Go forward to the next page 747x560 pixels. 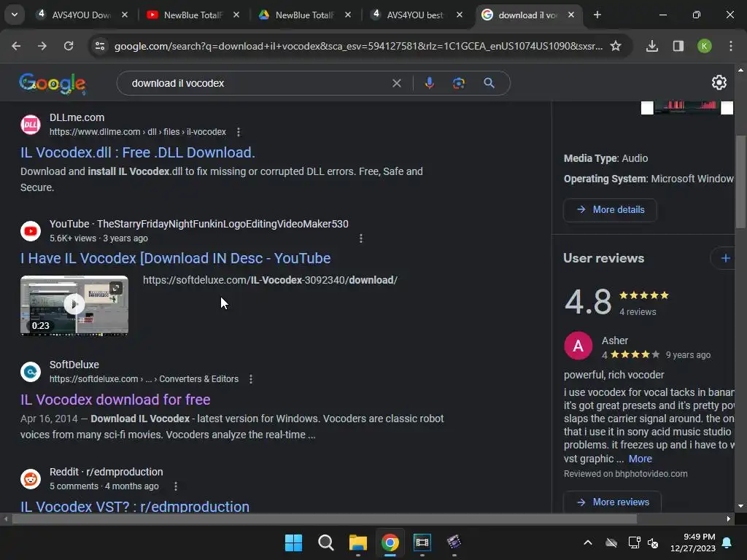42,46
